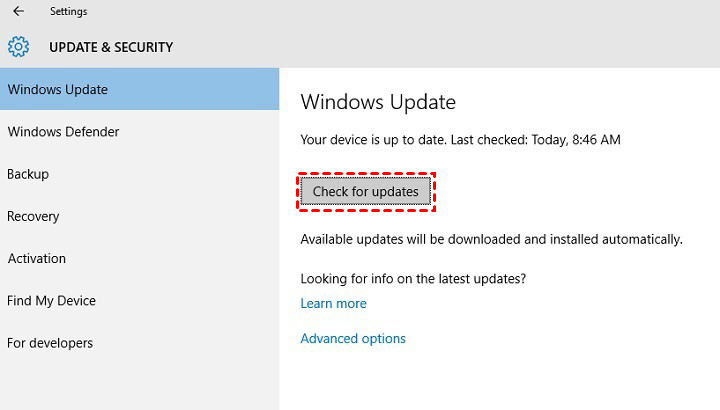Go to the Backup settings

(x=28, y=174)
